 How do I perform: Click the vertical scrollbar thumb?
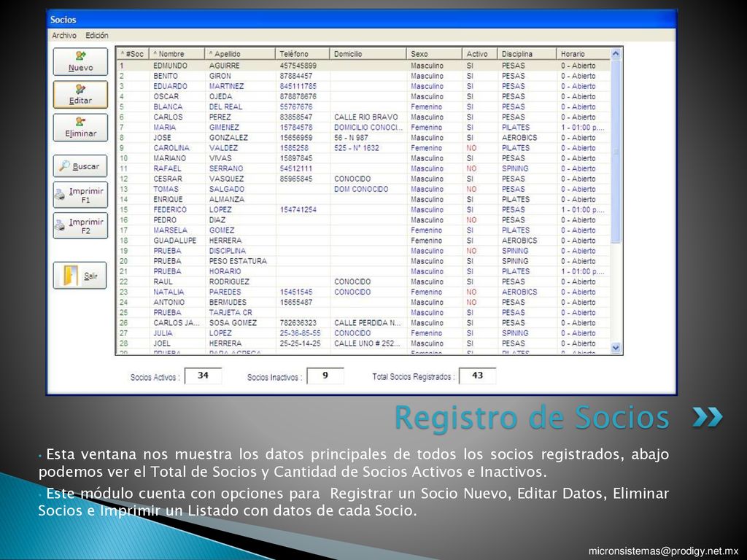click(x=616, y=152)
